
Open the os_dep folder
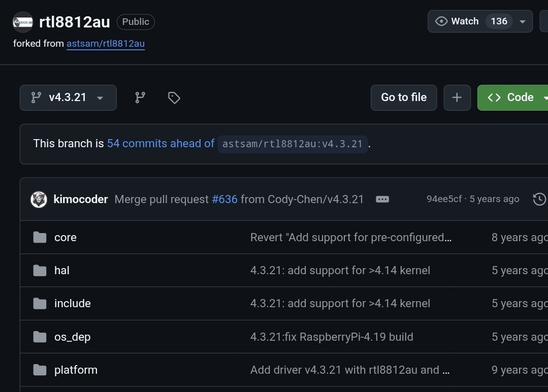point(73,337)
